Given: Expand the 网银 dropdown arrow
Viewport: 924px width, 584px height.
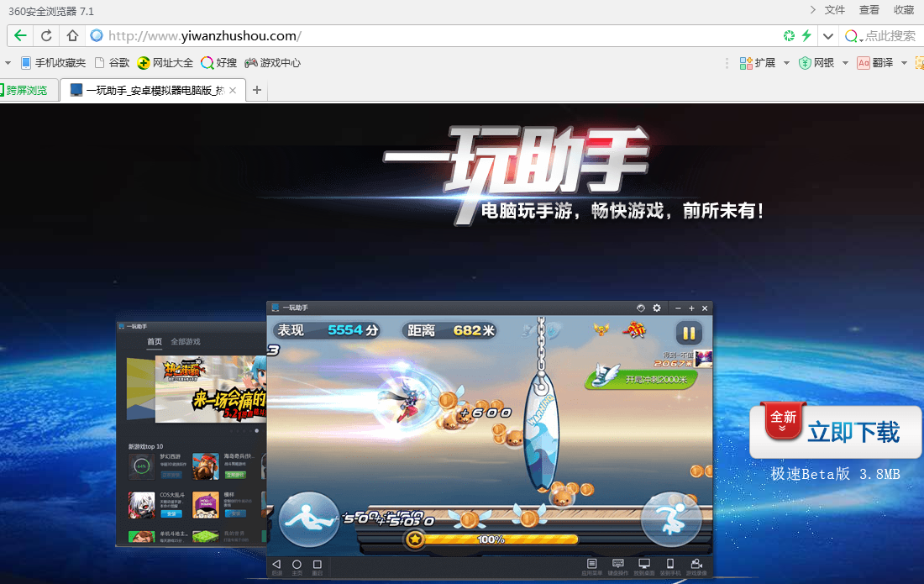Looking at the screenshot, I should tap(845, 62).
